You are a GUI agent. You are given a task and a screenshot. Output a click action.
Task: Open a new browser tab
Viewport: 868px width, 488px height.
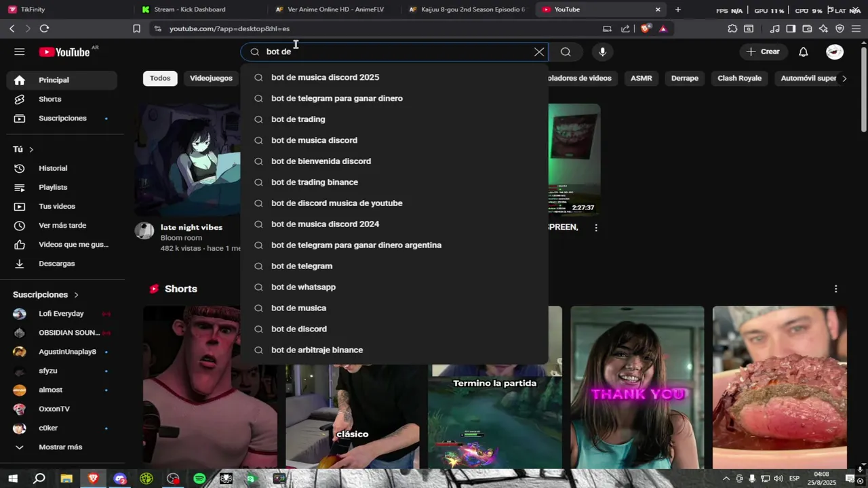(x=677, y=9)
